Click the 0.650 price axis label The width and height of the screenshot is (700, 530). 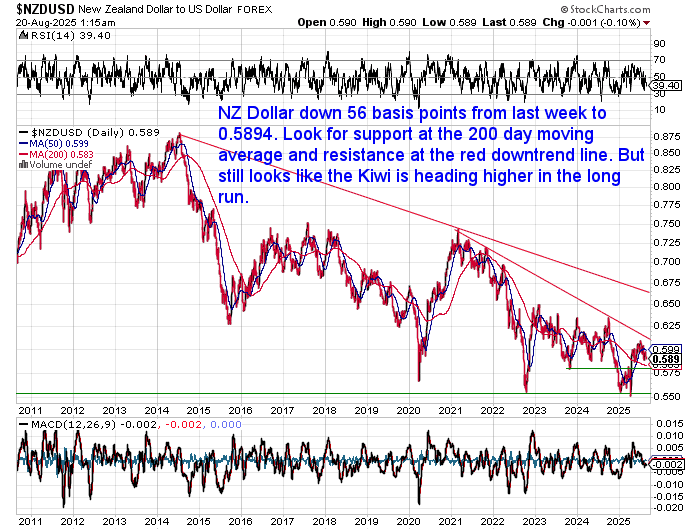[667, 304]
